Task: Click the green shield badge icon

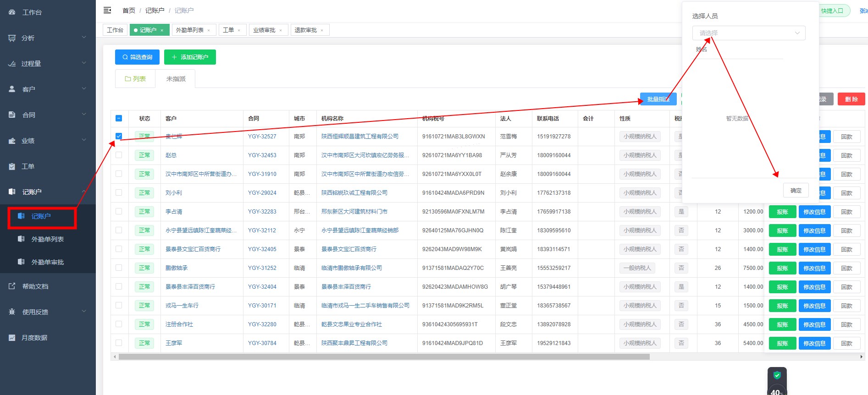Action: [x=777, y=375]
